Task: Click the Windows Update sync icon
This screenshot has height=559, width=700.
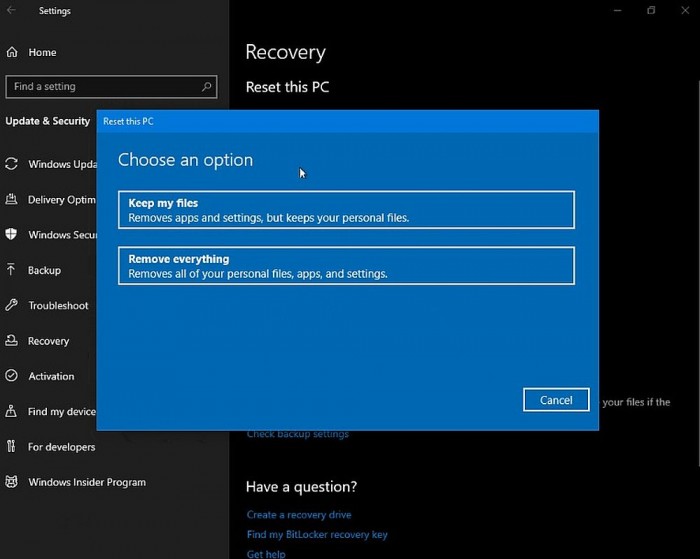Action: pyautogui.click(x=11, y=164)
